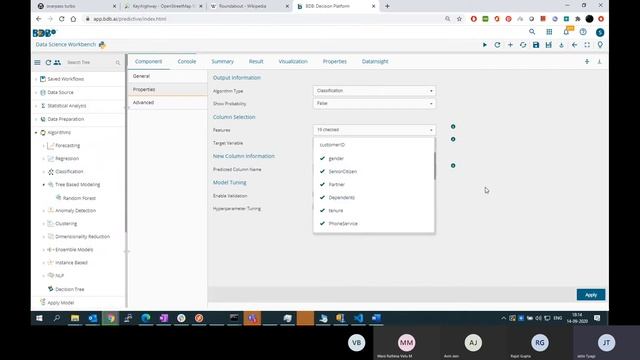Click the circular sync arrows toolbar icon
The image size is (640, 360).
pos(523,45)
